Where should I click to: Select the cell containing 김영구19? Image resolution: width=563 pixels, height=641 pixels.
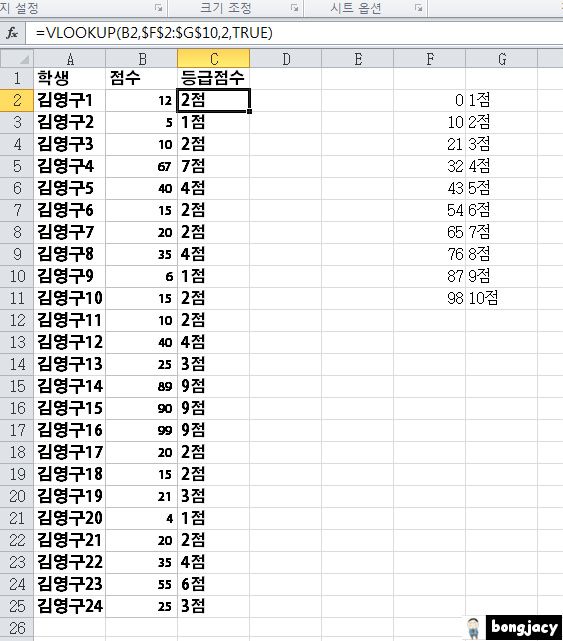point(70,496)
